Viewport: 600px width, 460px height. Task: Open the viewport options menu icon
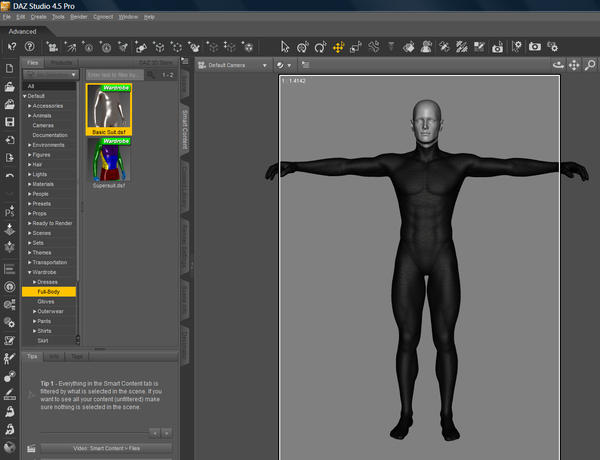coord(305,65)
